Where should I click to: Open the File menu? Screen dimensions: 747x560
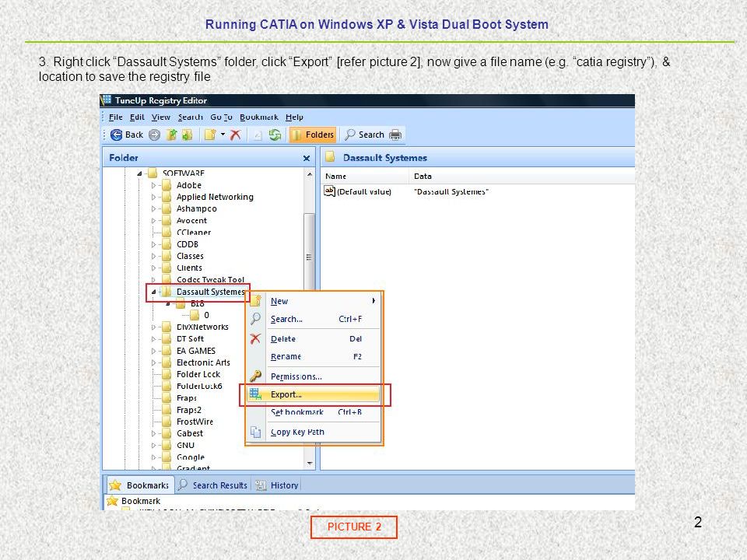pyautogui.click(x=116, y=117)
